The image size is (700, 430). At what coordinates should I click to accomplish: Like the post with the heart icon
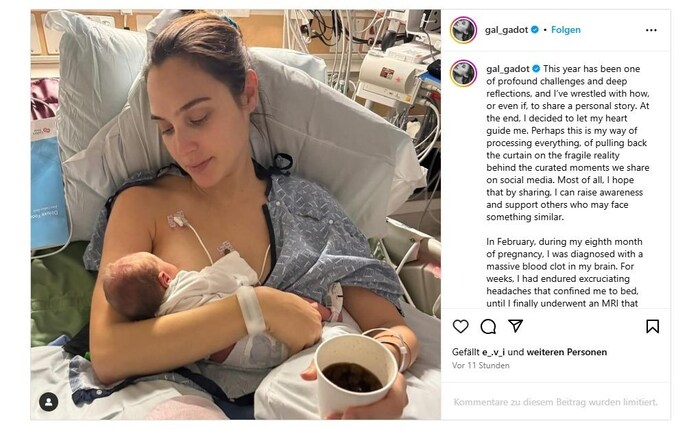point(460,326)
